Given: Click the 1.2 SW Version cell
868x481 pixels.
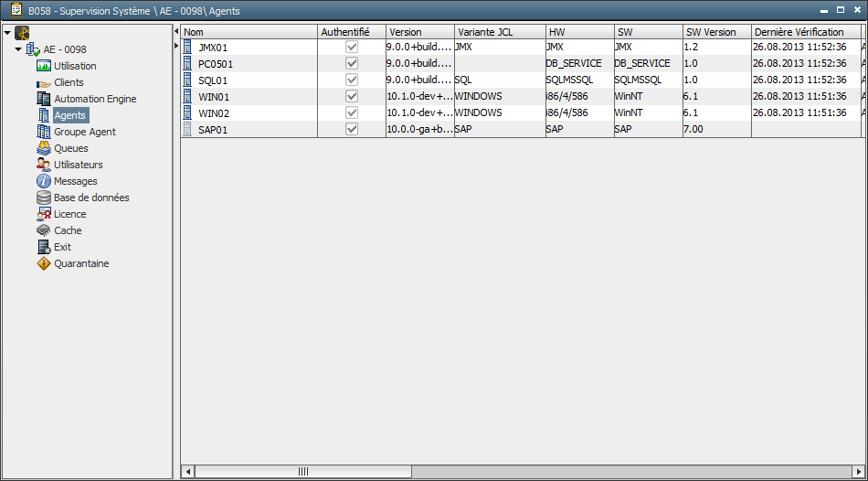Looking at the screenshot, I should pos(717,48).
